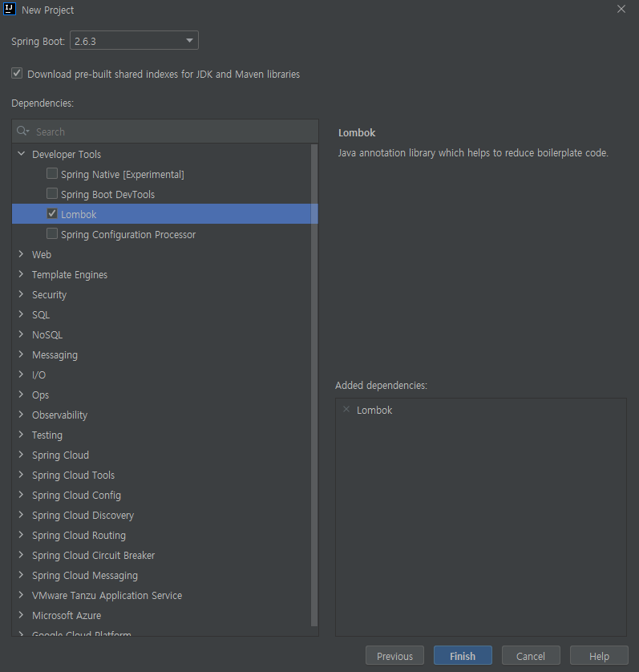Expand the Spring Cloud Tools category

pyautogui.click(x=21, y=475)
